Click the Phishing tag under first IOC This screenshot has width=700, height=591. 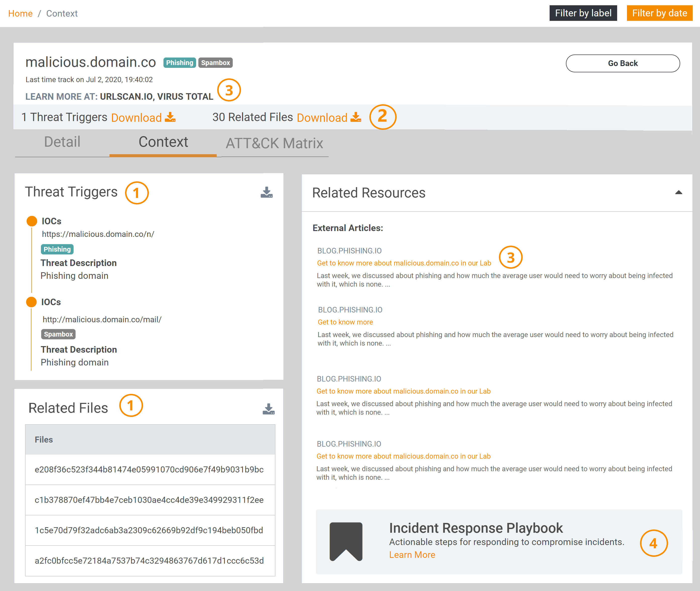pyautogui.click(x=57, y=249)
